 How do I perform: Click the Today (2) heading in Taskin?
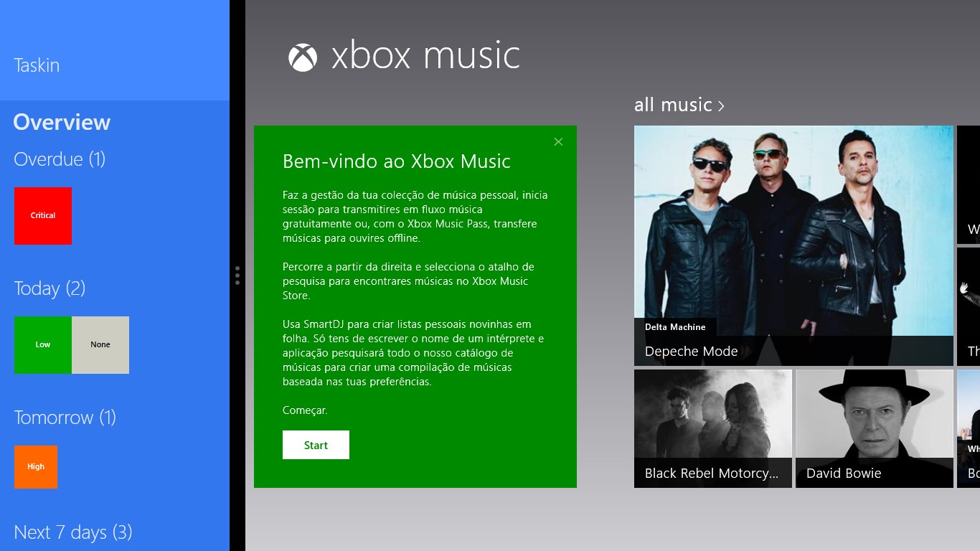pyautogui.click(x=50, y=288)
